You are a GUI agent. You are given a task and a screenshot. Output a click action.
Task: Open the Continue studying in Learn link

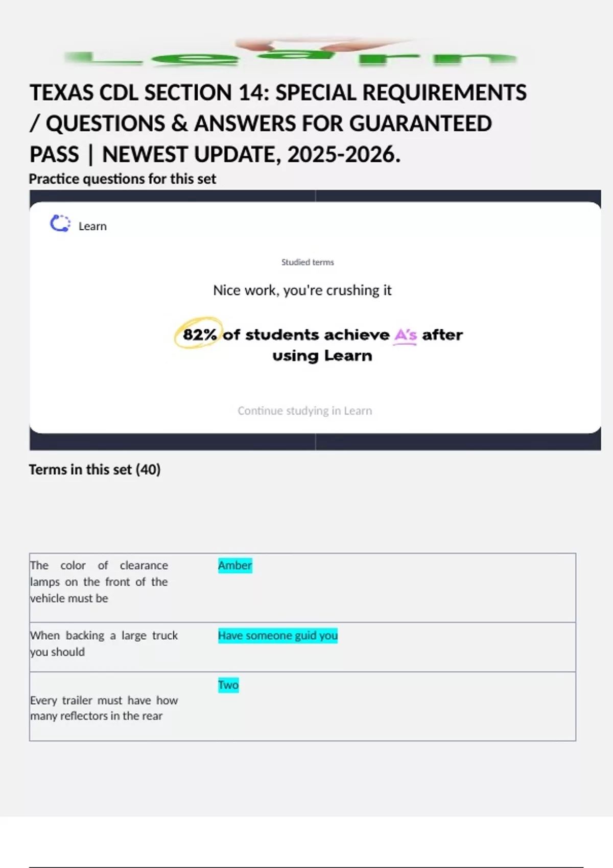coord(304,411)
